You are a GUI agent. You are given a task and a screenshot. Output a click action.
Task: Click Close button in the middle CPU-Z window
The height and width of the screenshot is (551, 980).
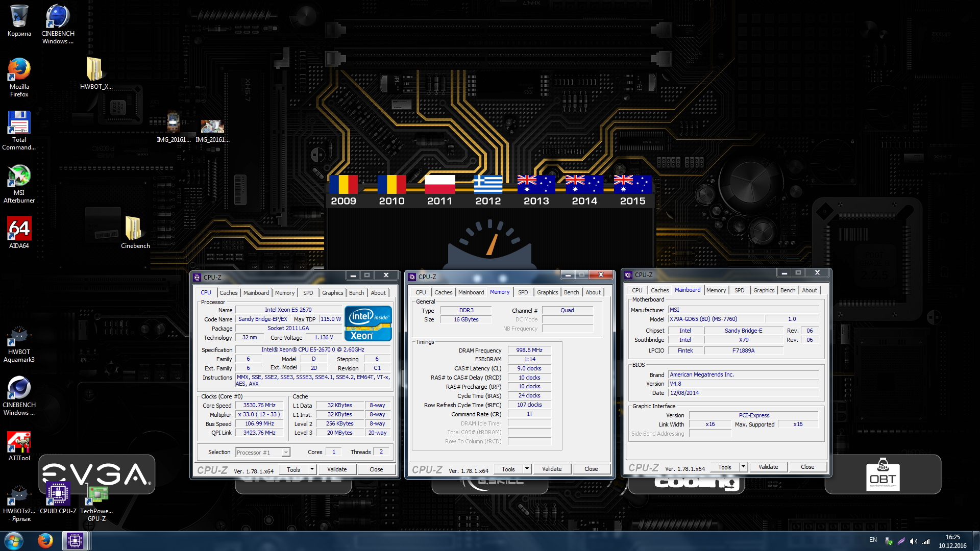click(x=591, y=469)
